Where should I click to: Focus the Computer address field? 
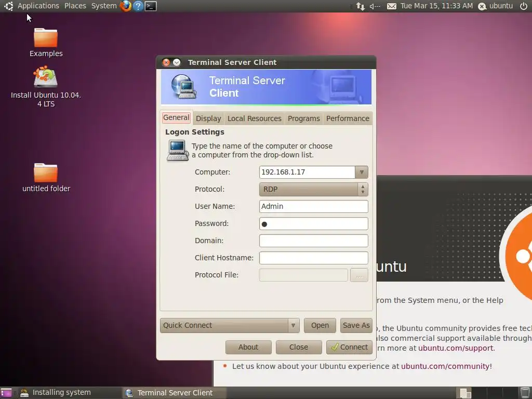tap(307, 172)
